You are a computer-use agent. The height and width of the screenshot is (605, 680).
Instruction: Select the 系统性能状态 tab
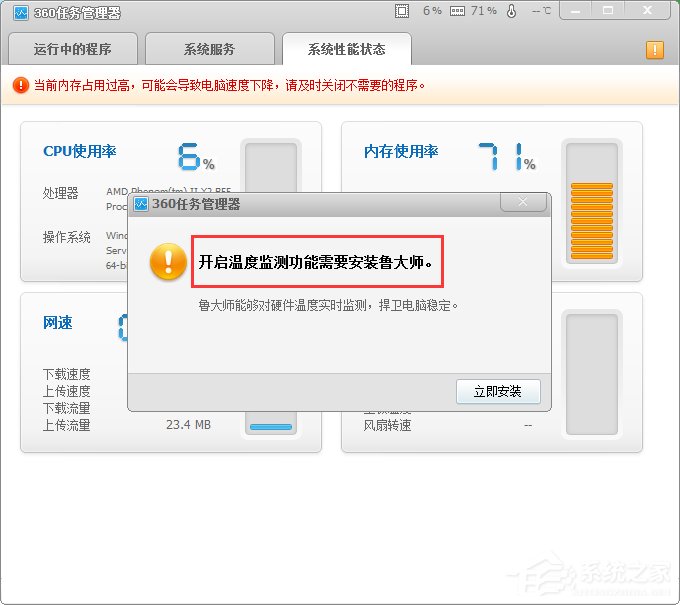(347, 49)
